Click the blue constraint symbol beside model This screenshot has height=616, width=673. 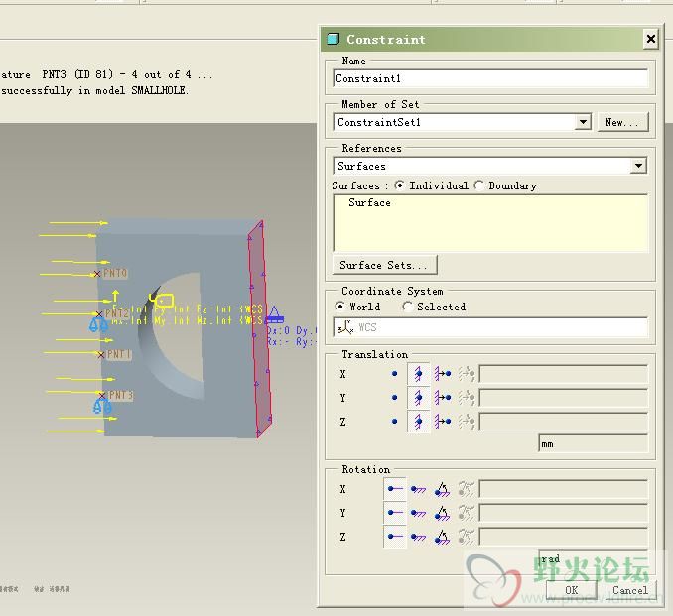tap(274, 314)
